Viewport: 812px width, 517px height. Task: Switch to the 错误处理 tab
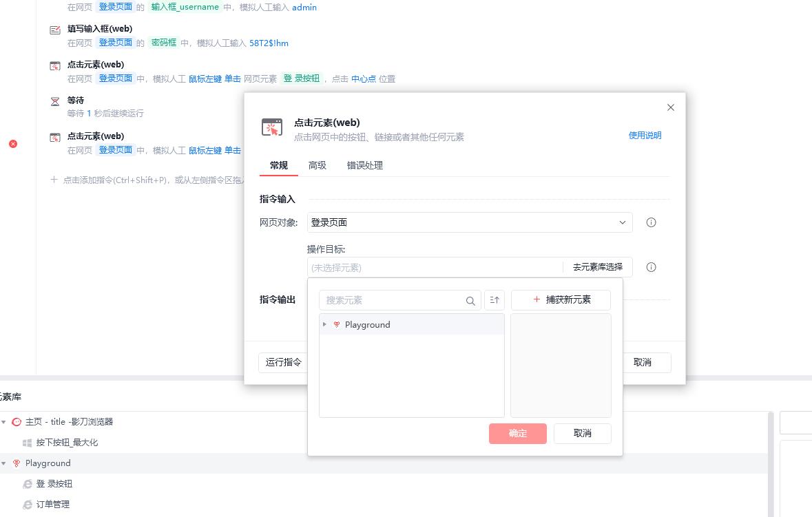coord(364,165)
